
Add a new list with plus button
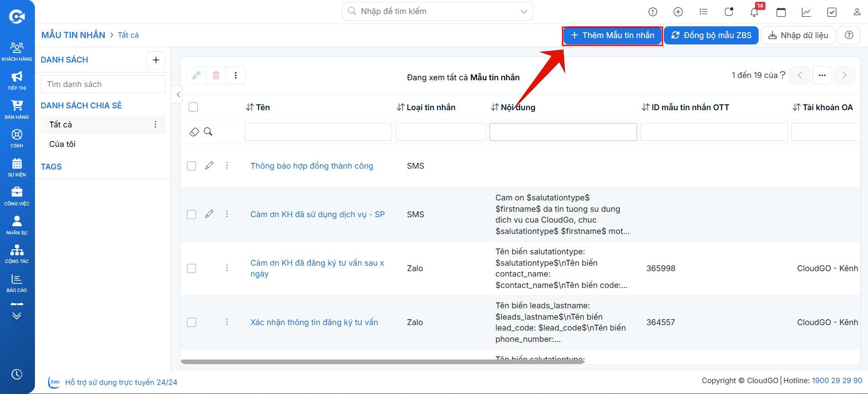156,60
